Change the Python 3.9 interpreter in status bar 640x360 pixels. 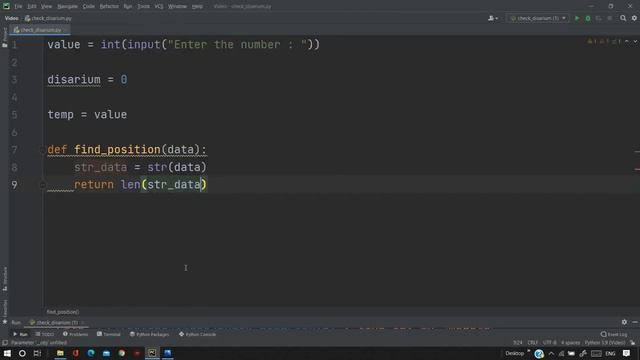[x=604, y=343]
